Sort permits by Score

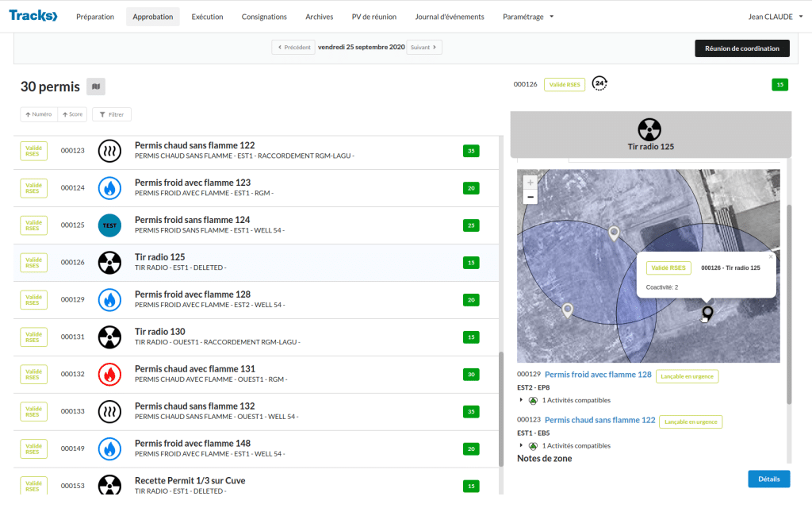(72, 114)
